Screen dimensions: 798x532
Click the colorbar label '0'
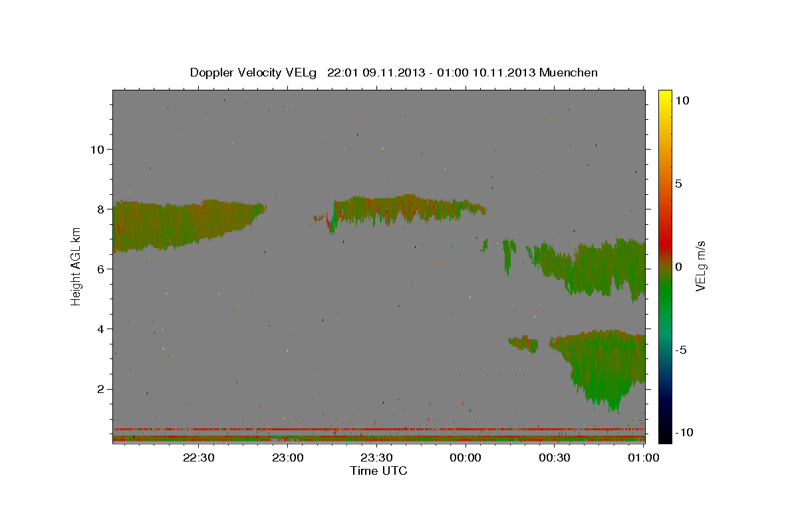tap(678, 267)
